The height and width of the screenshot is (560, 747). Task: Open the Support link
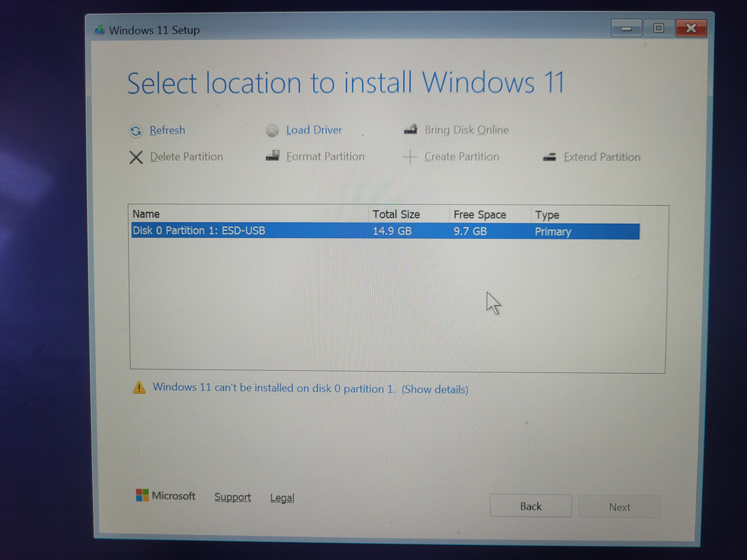tap(232, 497)
